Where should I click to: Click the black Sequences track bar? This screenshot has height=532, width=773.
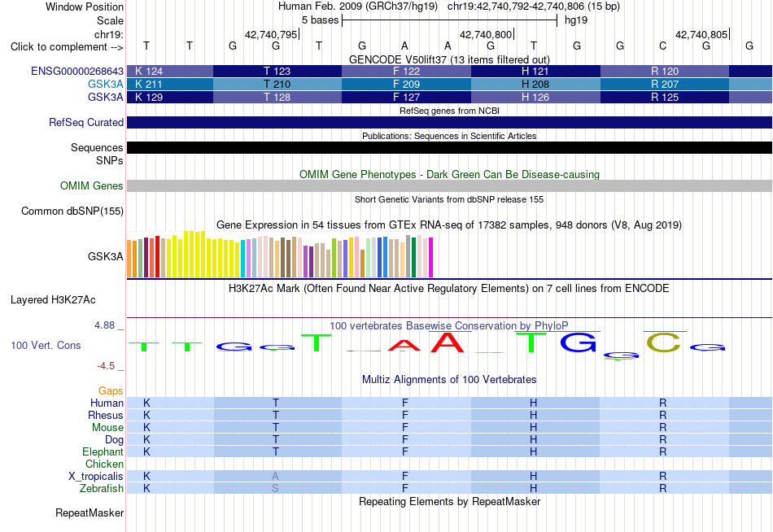[449, 147]
